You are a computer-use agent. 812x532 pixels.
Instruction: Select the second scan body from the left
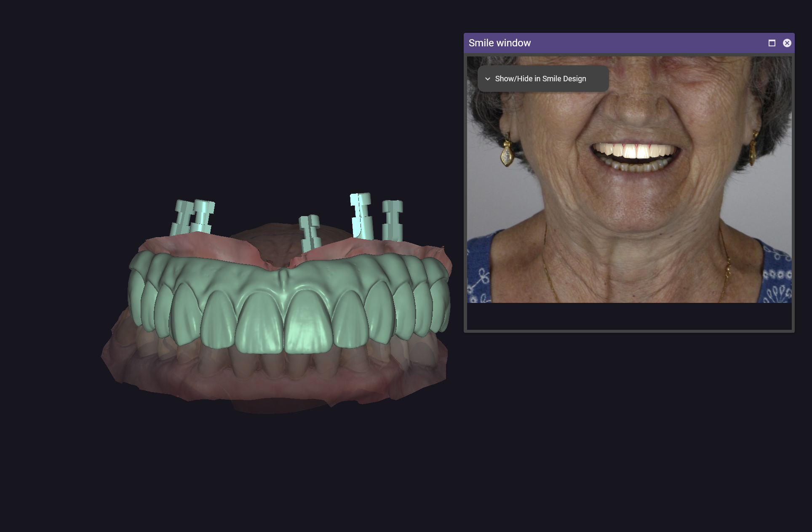click(203, 217)
